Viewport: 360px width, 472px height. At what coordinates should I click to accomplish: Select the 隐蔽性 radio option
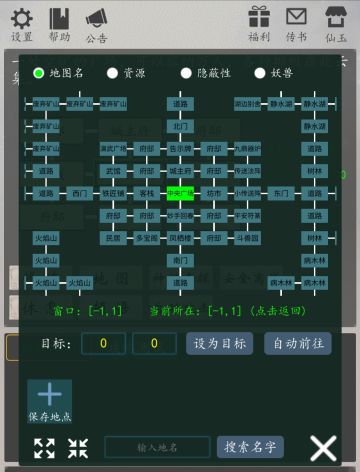[x=186, y=73]
